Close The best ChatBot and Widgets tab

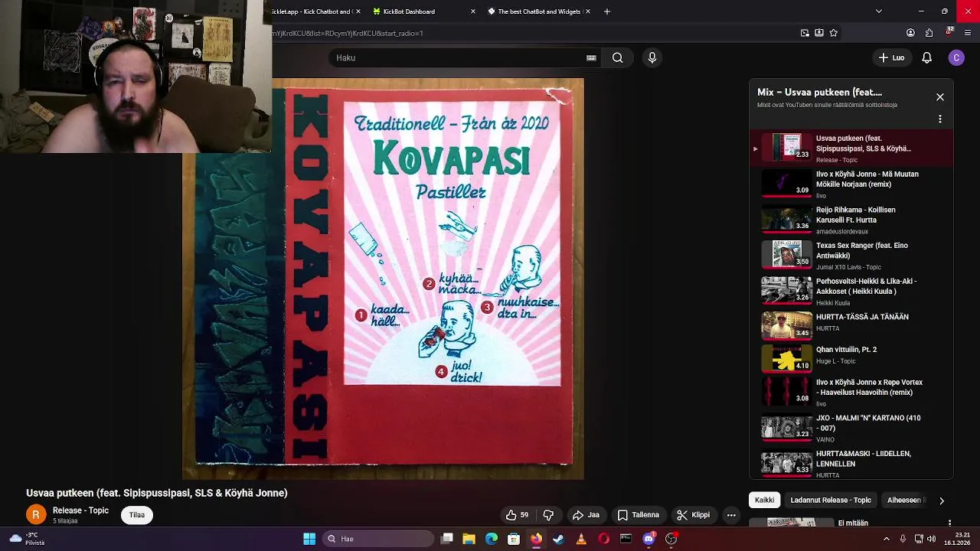(x=588, y=11)
